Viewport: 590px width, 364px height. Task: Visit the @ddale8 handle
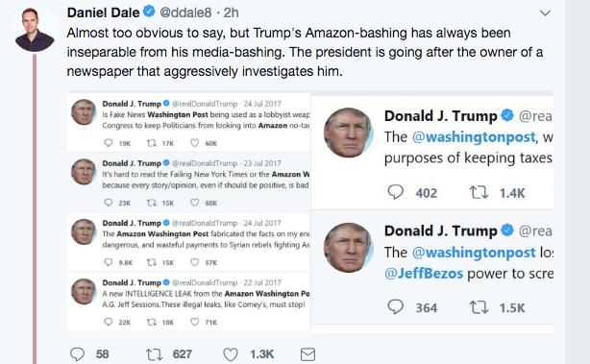(x=185, y=12)
